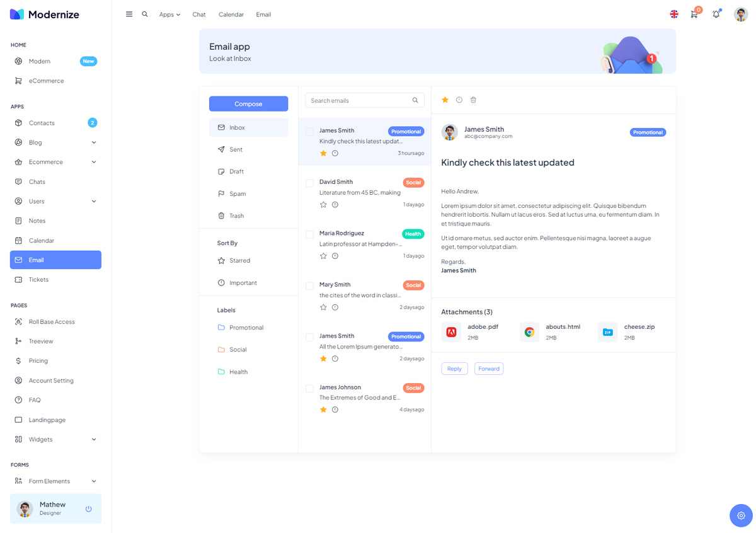Click settings gear floating button

click(x=741, y=515)
